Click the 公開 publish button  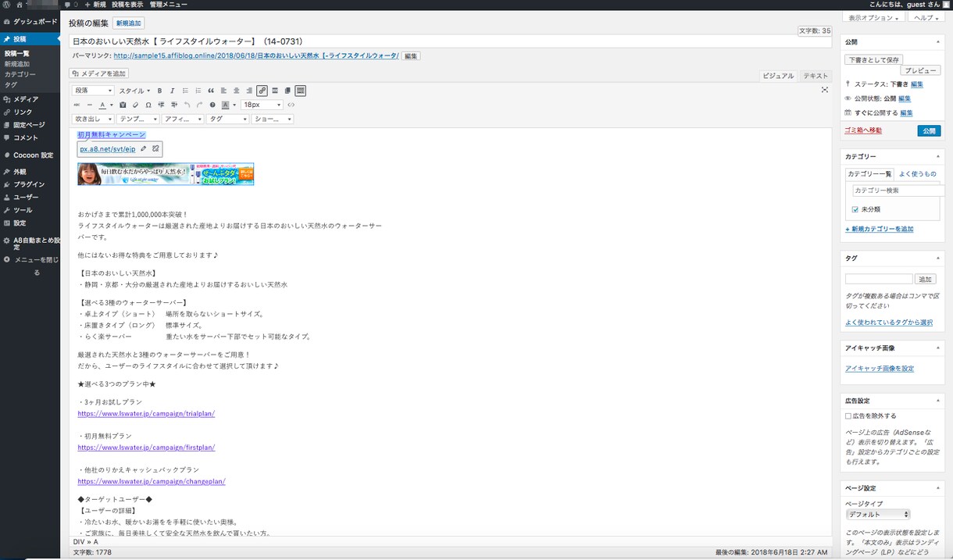929,131
